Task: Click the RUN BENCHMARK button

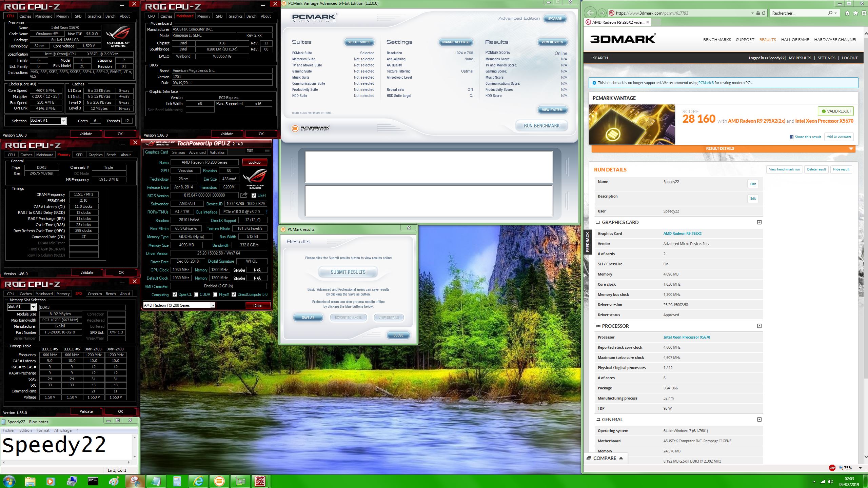Action: [541, 126]
